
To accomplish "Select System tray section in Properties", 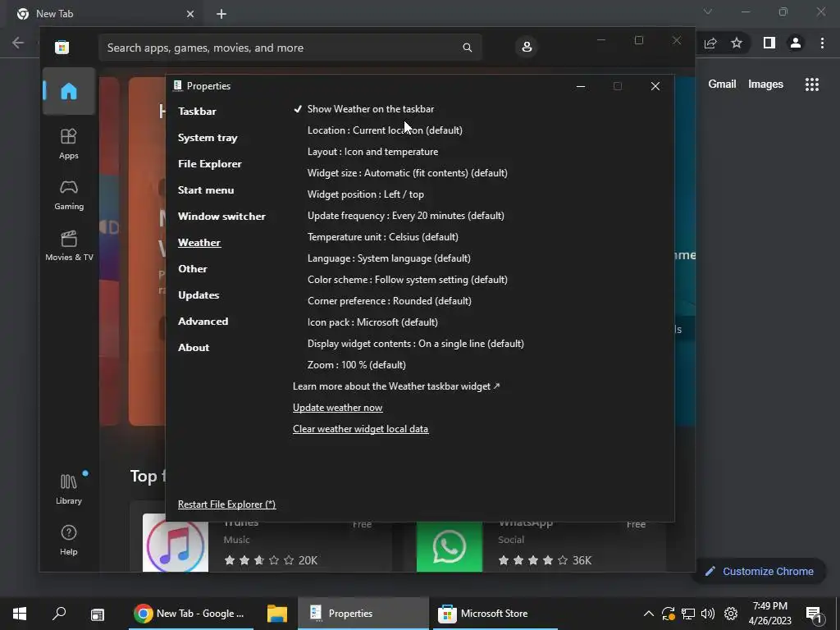I will click(x=208, y=138).
